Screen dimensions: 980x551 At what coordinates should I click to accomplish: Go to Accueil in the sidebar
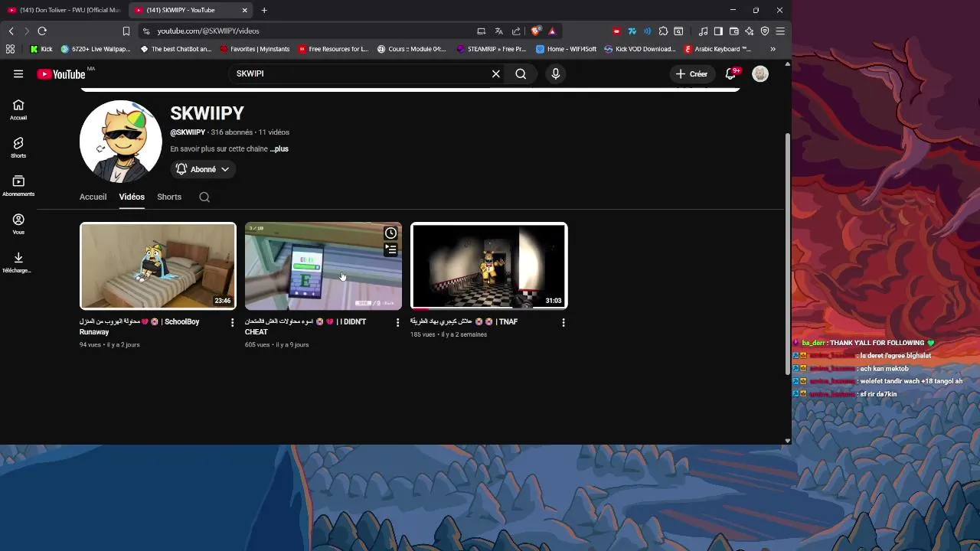(18, 109)
